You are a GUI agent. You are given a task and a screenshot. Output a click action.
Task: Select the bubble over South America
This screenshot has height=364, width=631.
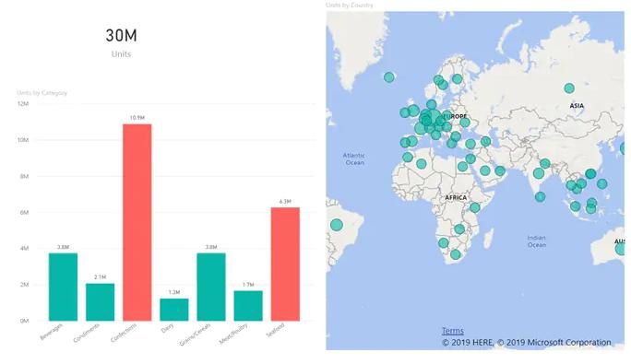click(x=337, y=225)
